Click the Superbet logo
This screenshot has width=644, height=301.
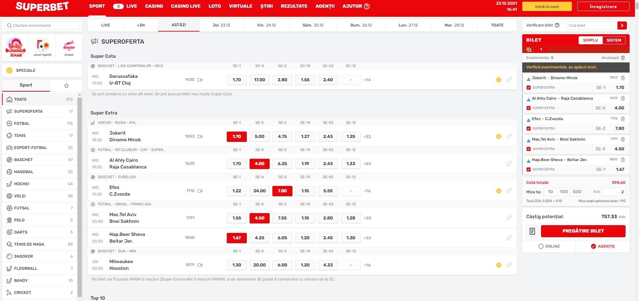pos(42,6)
